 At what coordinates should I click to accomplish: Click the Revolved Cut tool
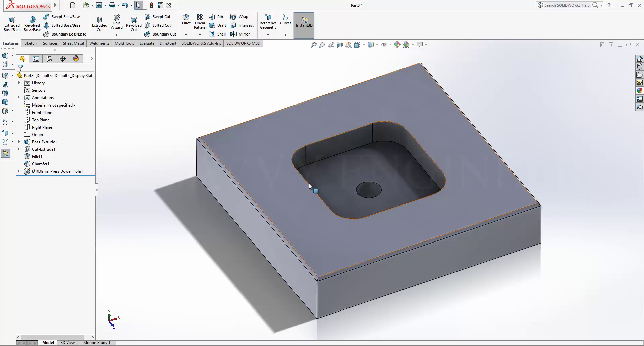(133, 24)
